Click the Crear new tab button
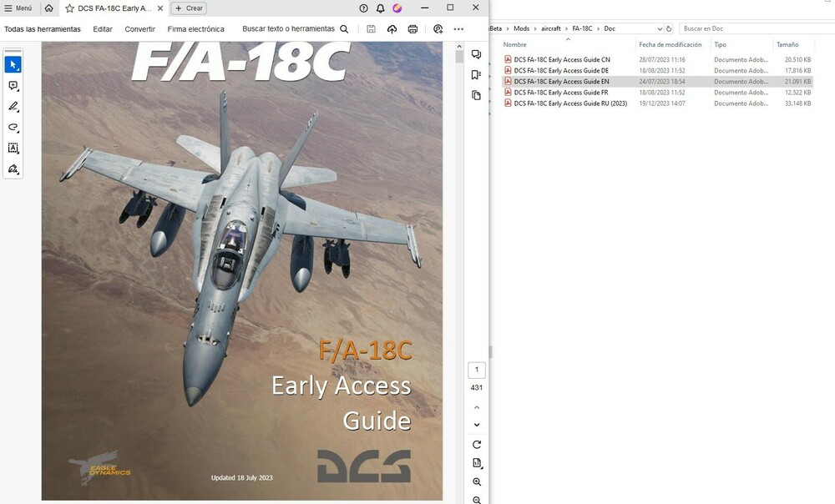The width and height of the screenshot is (835, 504). click(189, 8)
